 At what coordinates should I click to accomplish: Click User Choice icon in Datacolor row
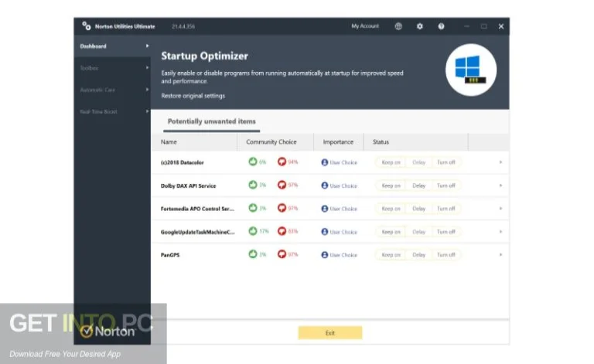[325, 162]
